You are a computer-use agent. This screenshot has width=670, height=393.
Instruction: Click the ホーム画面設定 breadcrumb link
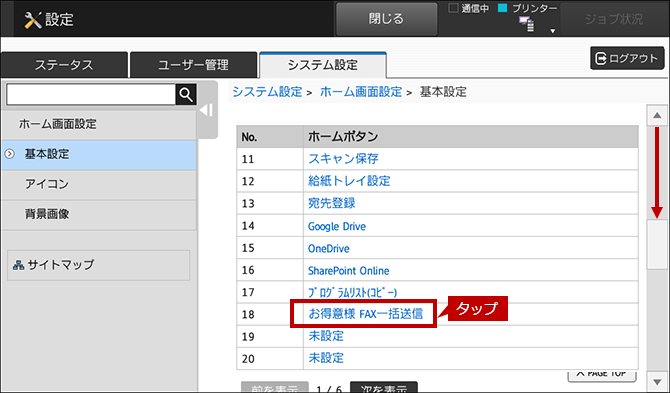[361, 92]
